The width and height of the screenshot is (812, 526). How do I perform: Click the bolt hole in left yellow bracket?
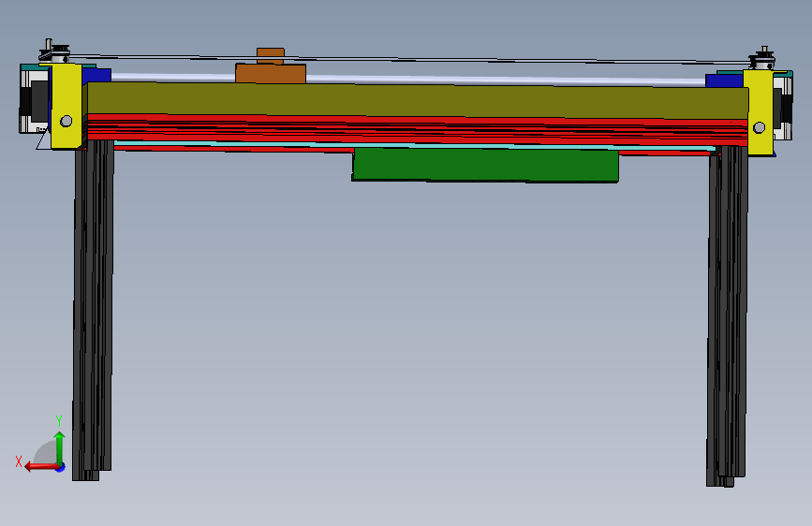tap(66, 121)
